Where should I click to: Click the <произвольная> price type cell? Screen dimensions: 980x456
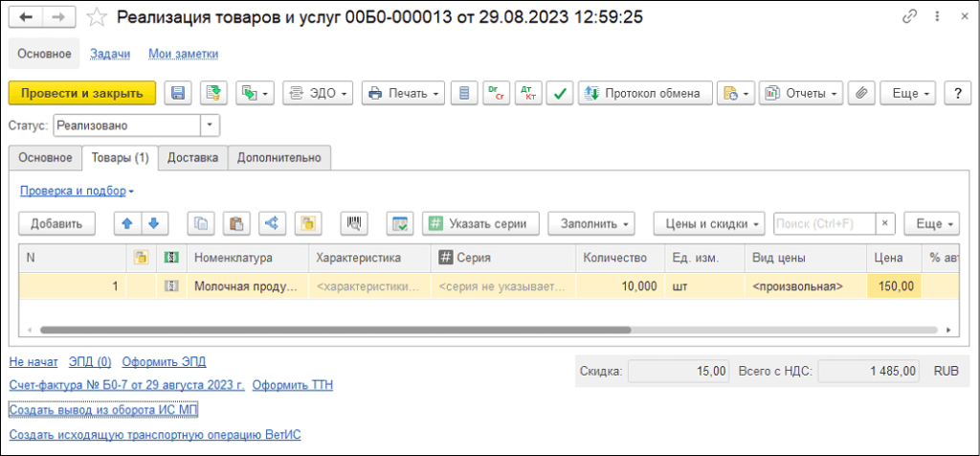[806, 286]
